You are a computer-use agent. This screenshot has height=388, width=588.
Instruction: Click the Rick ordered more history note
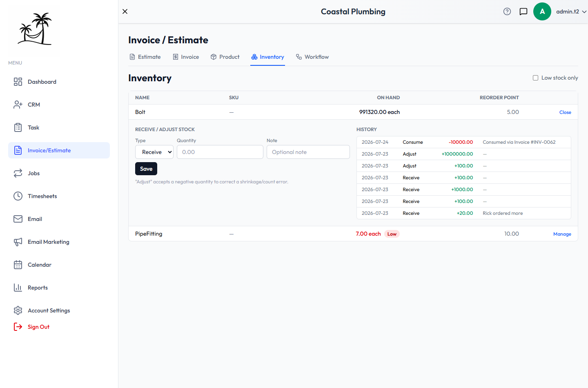pos(503,213)
